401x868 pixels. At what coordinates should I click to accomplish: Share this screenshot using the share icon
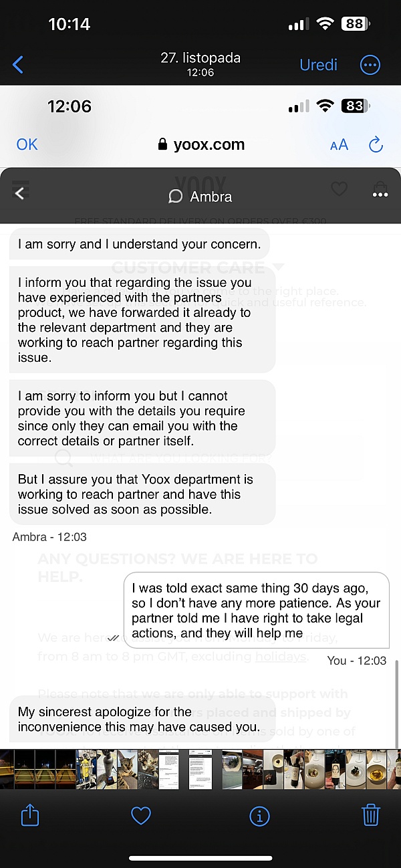29,815
